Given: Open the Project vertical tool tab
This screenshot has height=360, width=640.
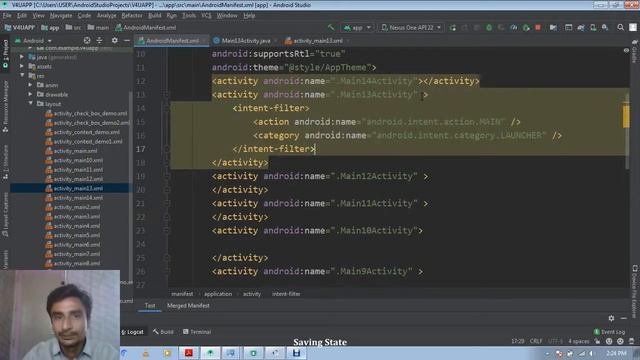Looking at the screenshot, I should (x=5, y=53).
